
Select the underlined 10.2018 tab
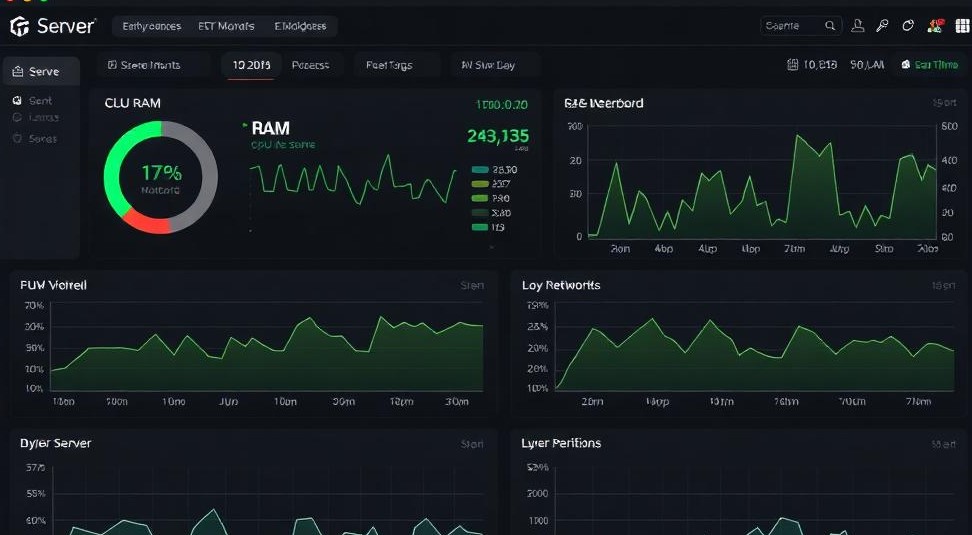(x=251, y=65)
